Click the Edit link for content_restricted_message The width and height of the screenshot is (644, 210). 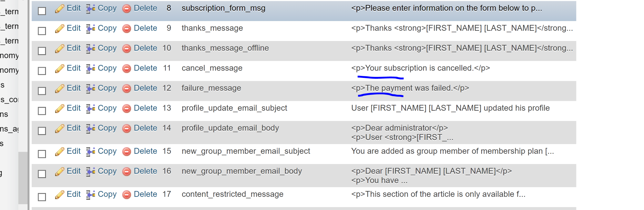point(73,194)
